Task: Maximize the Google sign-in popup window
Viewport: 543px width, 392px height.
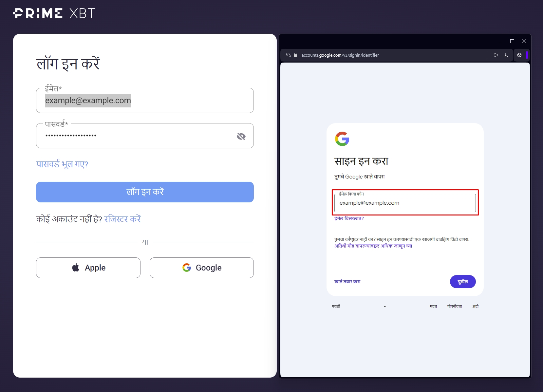Action: click(512, 41)
